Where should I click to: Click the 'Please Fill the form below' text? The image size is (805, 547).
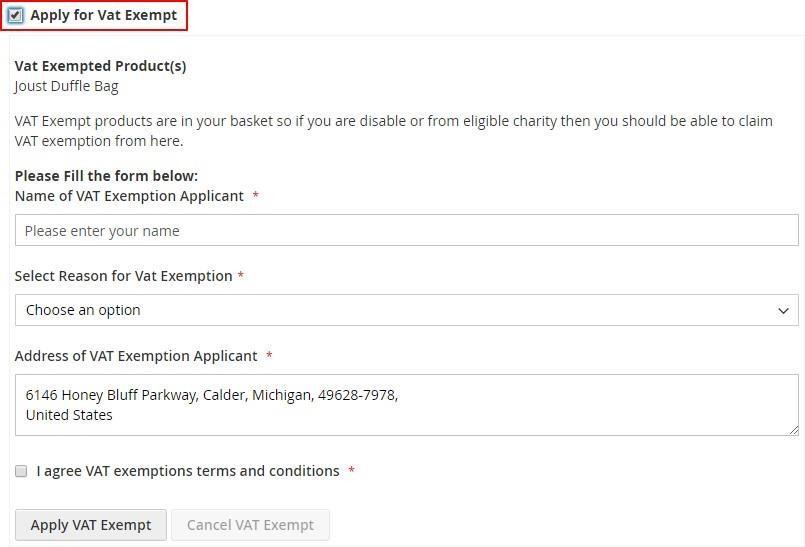point(106,176)
